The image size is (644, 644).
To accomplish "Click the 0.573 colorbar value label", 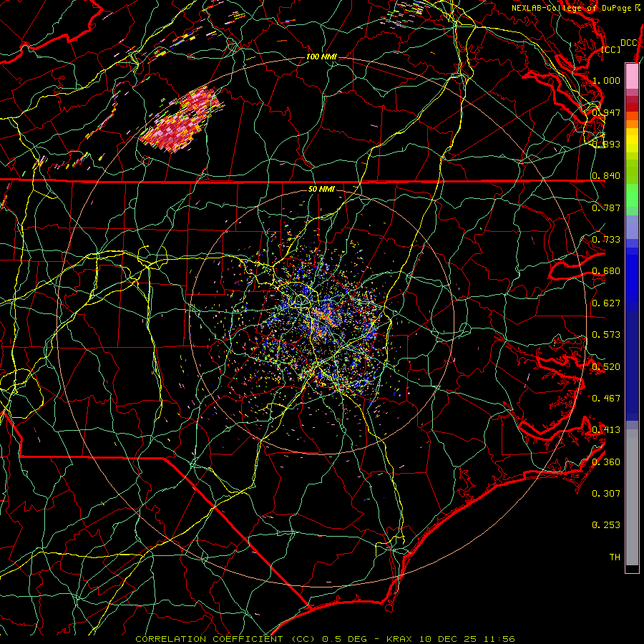I will point(606,335).
